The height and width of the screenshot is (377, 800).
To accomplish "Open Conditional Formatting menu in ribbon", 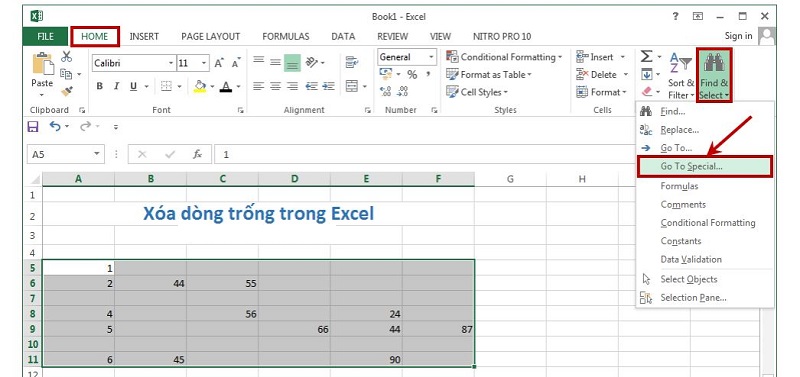I will click(x=504, y=57).
